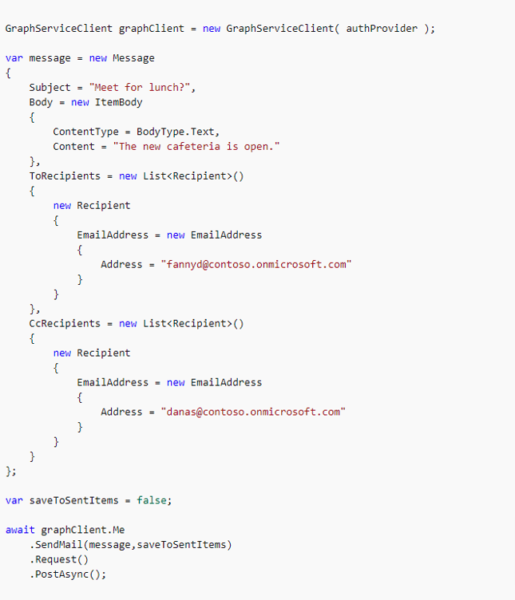Click the CcRecipients property name
This screenshot has width=515, height=600.
click(65, 324)
